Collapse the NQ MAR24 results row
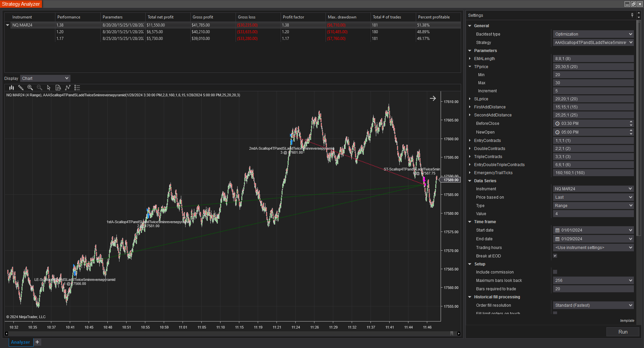Viewport: 644px width, 348px height. pyautogui.click(x=7, y=25)
